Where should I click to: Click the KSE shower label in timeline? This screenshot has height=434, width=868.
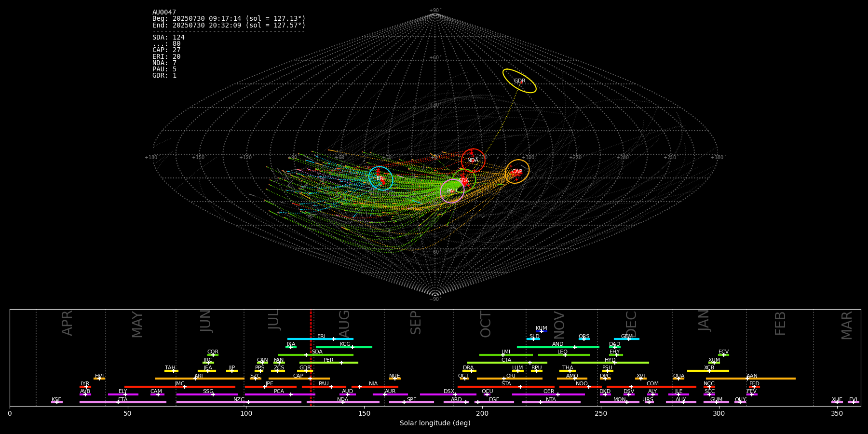pyautogui.click(x=56, y=400)
